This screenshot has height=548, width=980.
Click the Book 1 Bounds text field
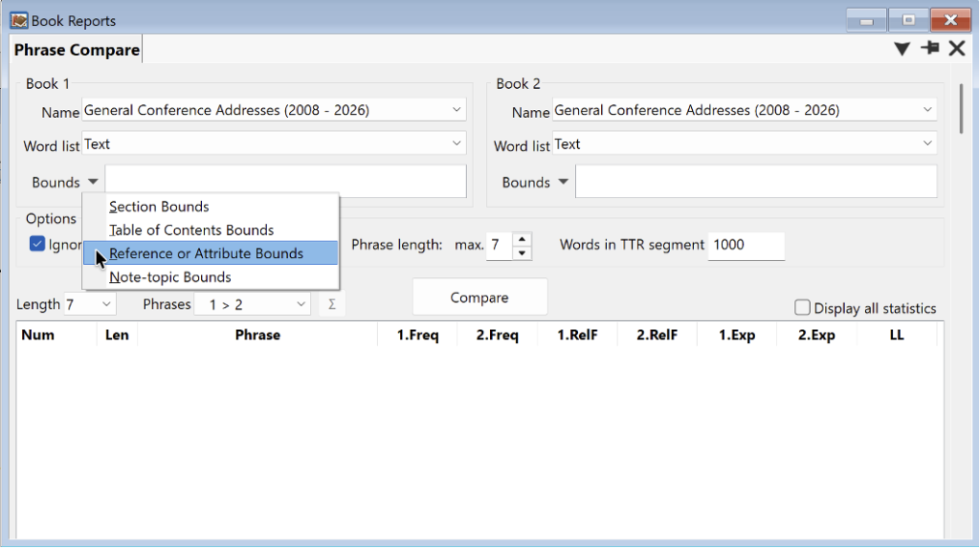pyautogui.click(x=285, y=182)
